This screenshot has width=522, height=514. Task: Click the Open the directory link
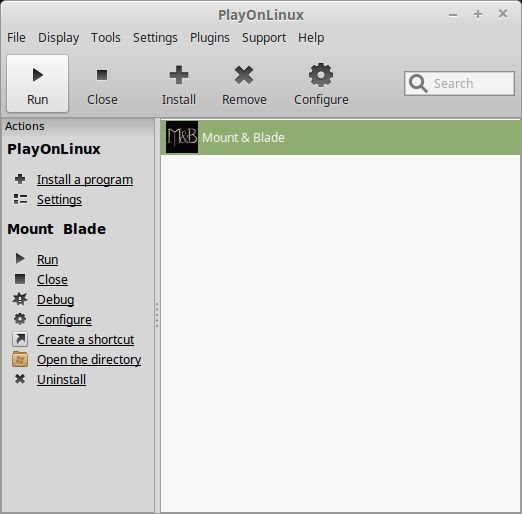[x=89, y=359]
